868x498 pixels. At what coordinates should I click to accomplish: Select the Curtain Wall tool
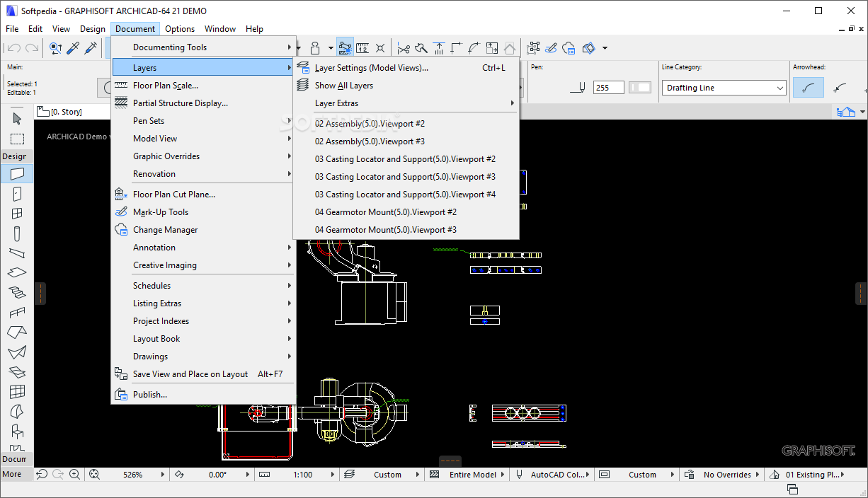click(x=17, y=391)
